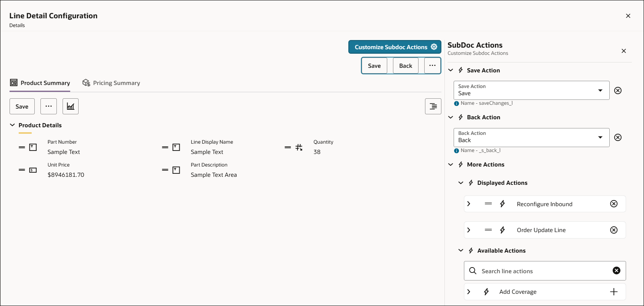This screenshot has width=644, height=306.
Task: Click the Back button
Action: 406,66
